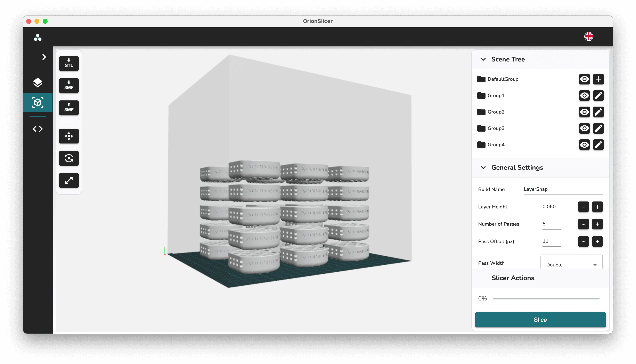Export scene as STL

pyautogui.click(x=68, y=64)
